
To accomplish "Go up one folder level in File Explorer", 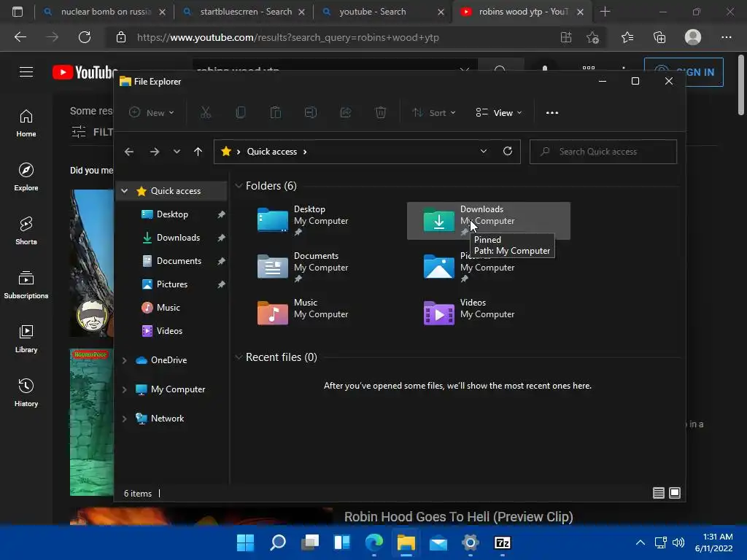I will (x=198, y=152).
